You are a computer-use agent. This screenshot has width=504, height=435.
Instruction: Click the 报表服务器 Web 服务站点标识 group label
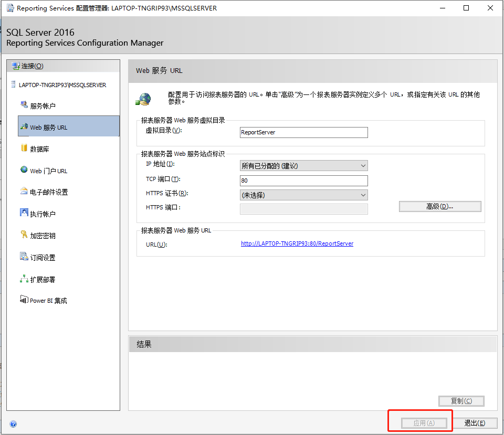click(x=183, y=154)
